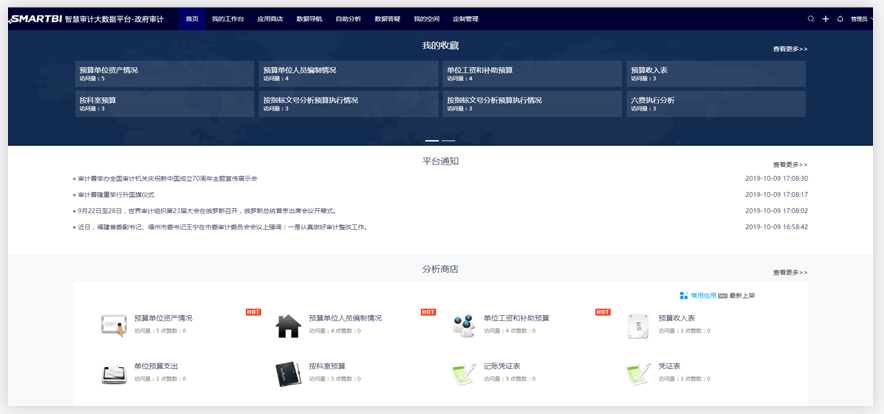Click 查看更多>> link in 我的收藏

[789, 48]
